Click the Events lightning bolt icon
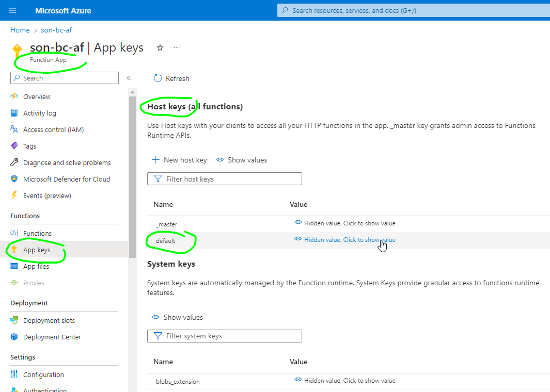Viewport: 550px width, 392px height. (x=14, y=195)
